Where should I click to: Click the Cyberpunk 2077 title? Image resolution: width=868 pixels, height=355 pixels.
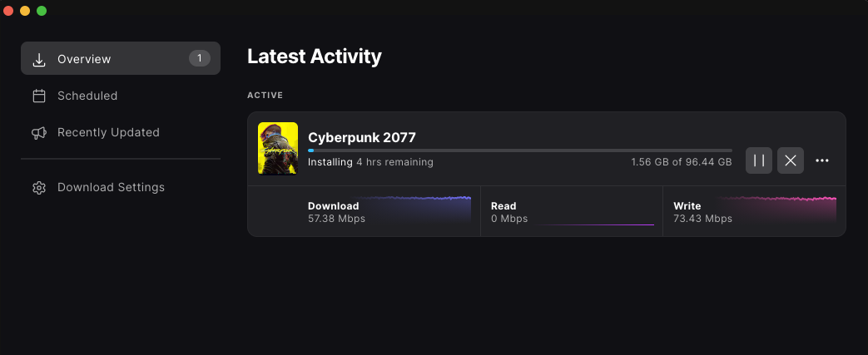361,137
